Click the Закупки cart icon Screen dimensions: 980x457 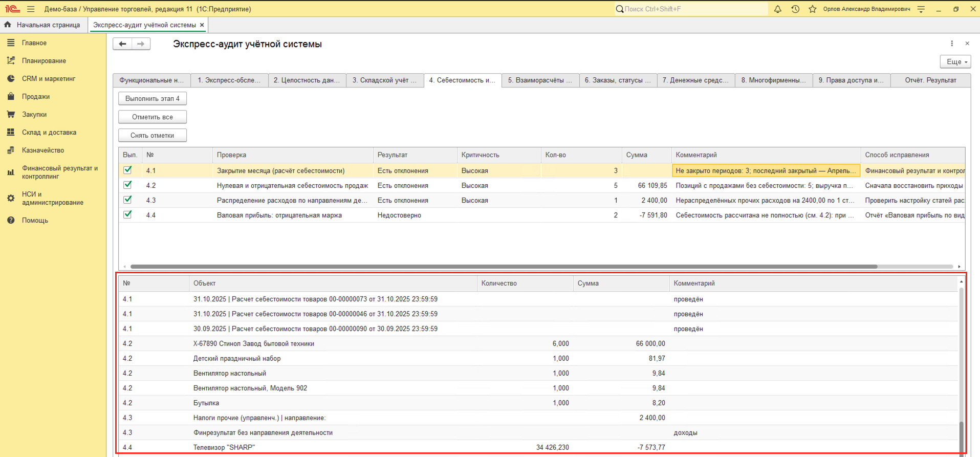[11, 115]
